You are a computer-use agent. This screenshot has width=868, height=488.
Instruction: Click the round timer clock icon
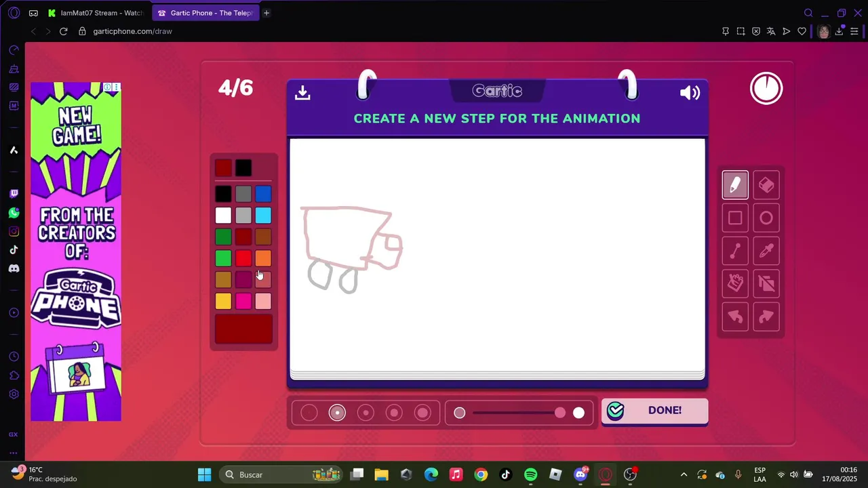click(x=766, y=88)
